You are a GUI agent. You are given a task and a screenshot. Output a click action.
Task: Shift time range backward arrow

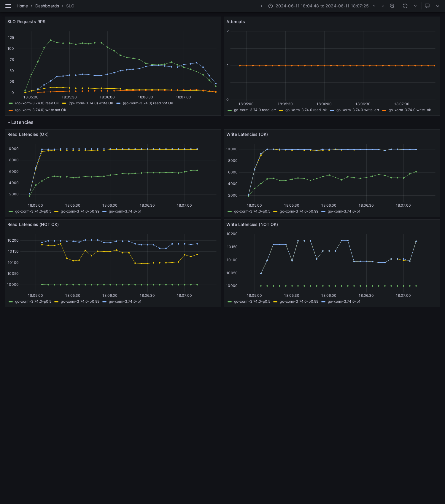point(261,6)
